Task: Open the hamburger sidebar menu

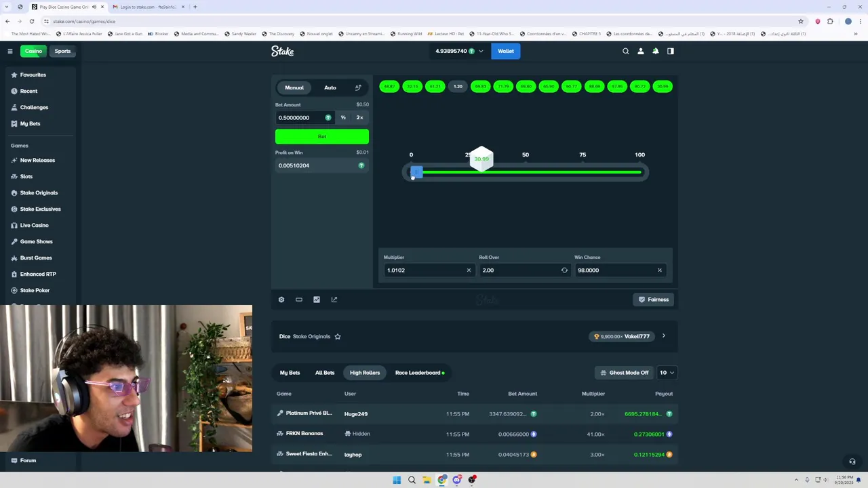Action: point(10,51)
